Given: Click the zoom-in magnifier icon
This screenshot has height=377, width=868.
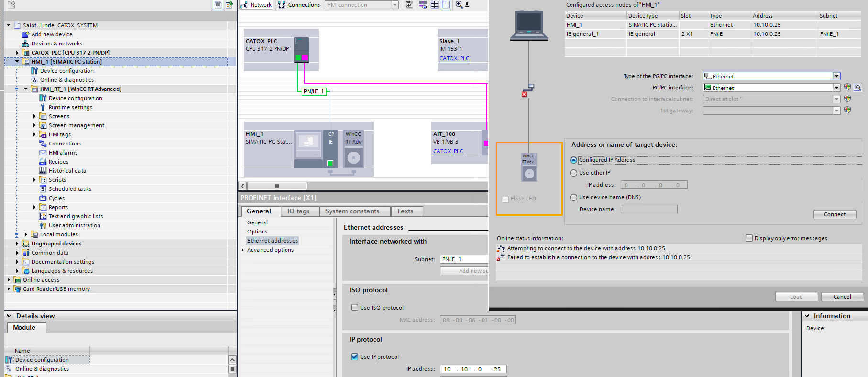Looking at the screenshot, I should [x=459, y=5].
